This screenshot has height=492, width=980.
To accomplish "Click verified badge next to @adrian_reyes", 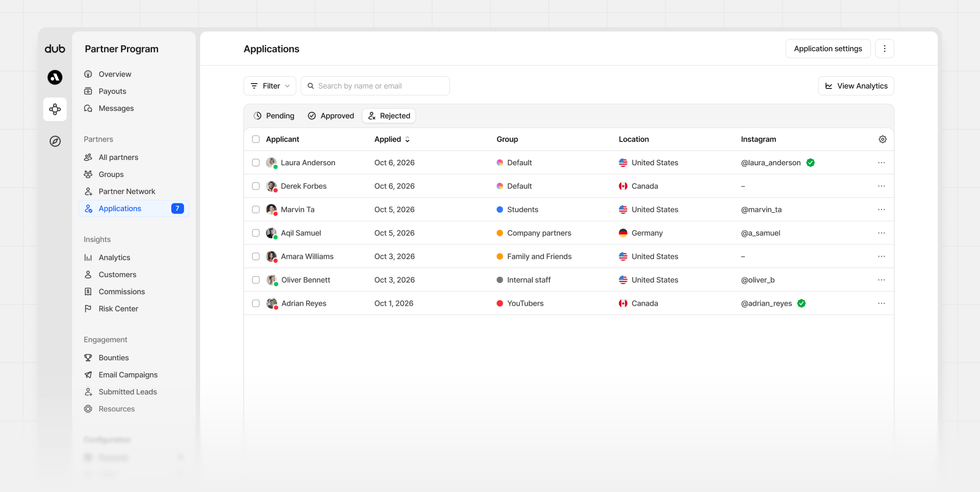I will 801,303.
